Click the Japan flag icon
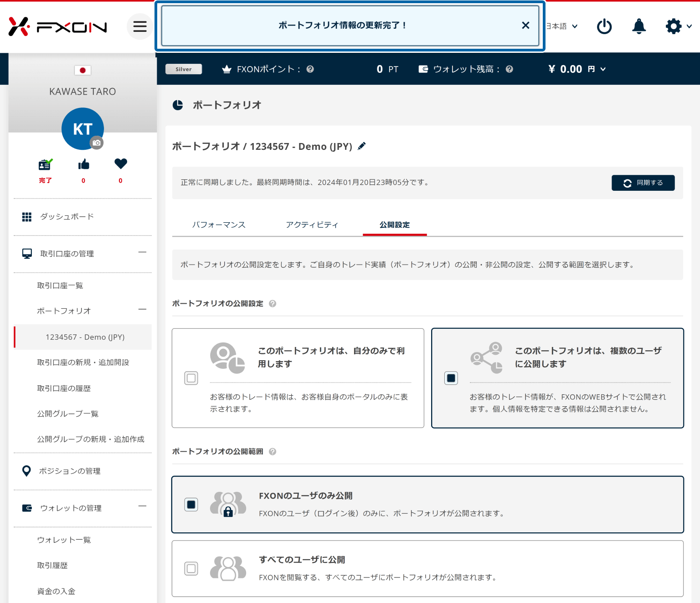700x603 pixels. tap(82, 70)
